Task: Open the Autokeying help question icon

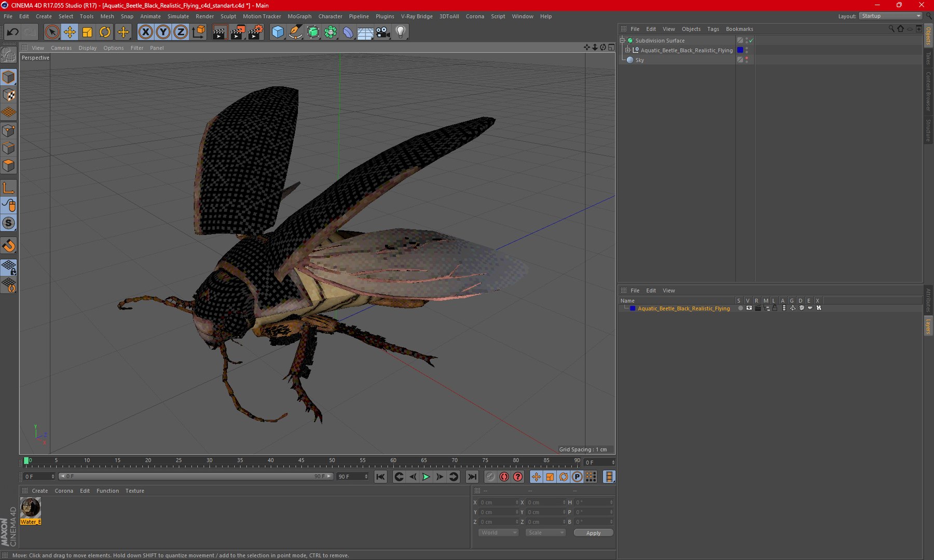Action: (518, 477)
